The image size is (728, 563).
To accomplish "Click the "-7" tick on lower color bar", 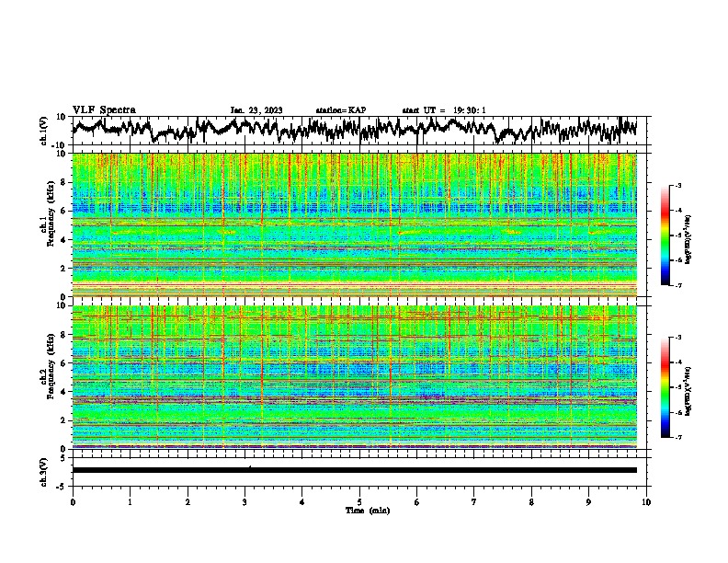I will pos(677,437).
